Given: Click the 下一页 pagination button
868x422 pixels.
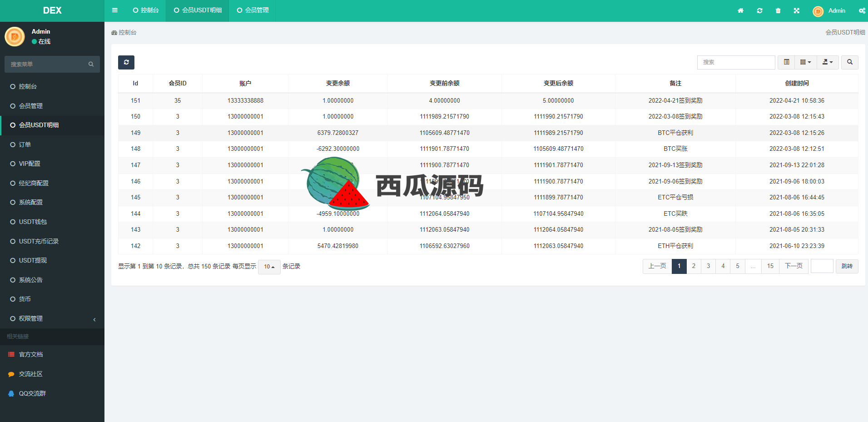Looking at the screenshot, I should (x=794, y=266).
